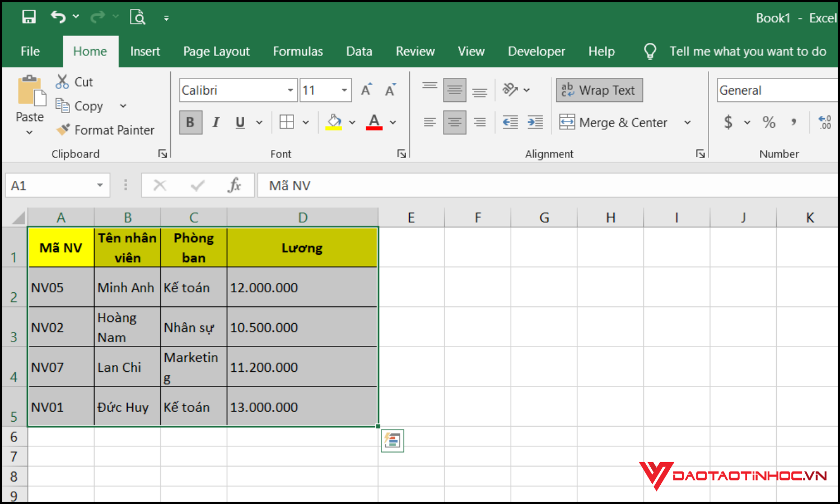
Task: Click the Center alignment icon
Action: coord(454,122)
